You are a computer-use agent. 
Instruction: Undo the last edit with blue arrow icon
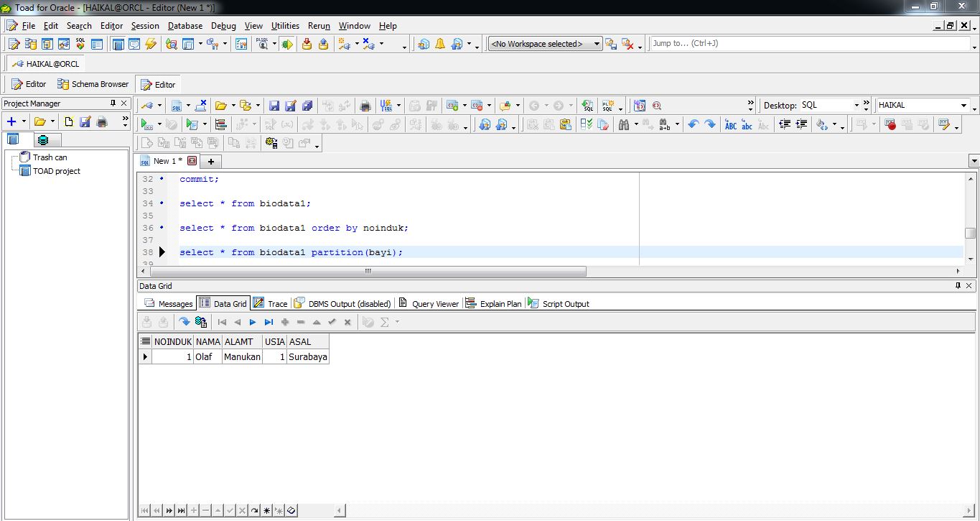pos(694,125)
